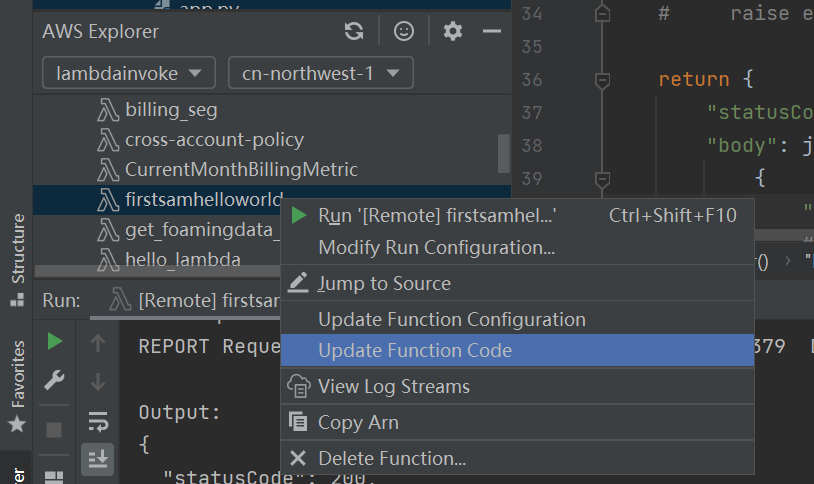Open the [Remote] firstsam run tab
Viewport: 814px width, 484px height.
tap(193, 301)
